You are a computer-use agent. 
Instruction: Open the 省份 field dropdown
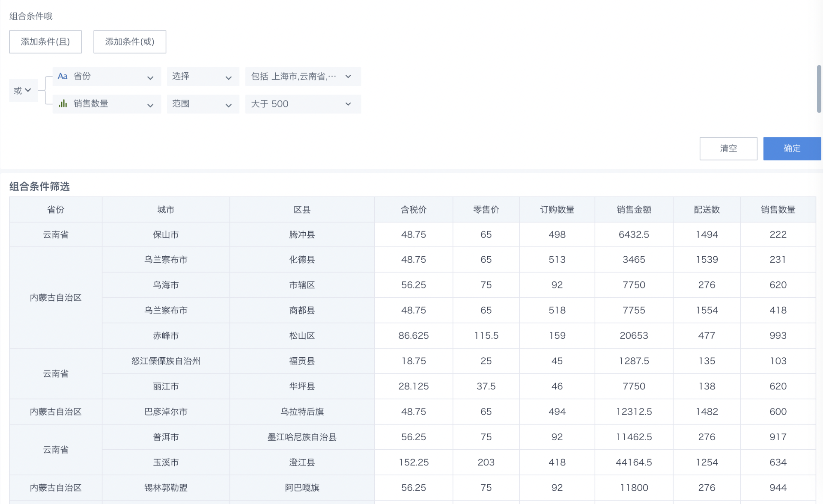coord(150,77)
